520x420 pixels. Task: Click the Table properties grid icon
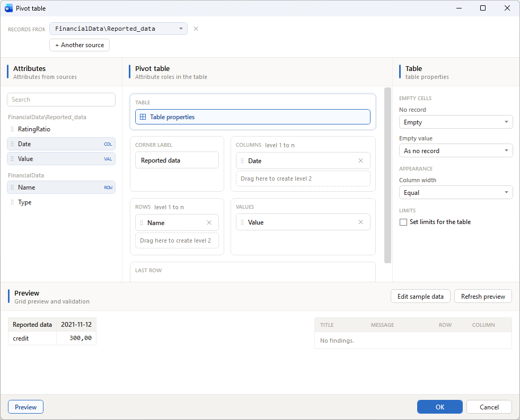[x=143, y=117]
